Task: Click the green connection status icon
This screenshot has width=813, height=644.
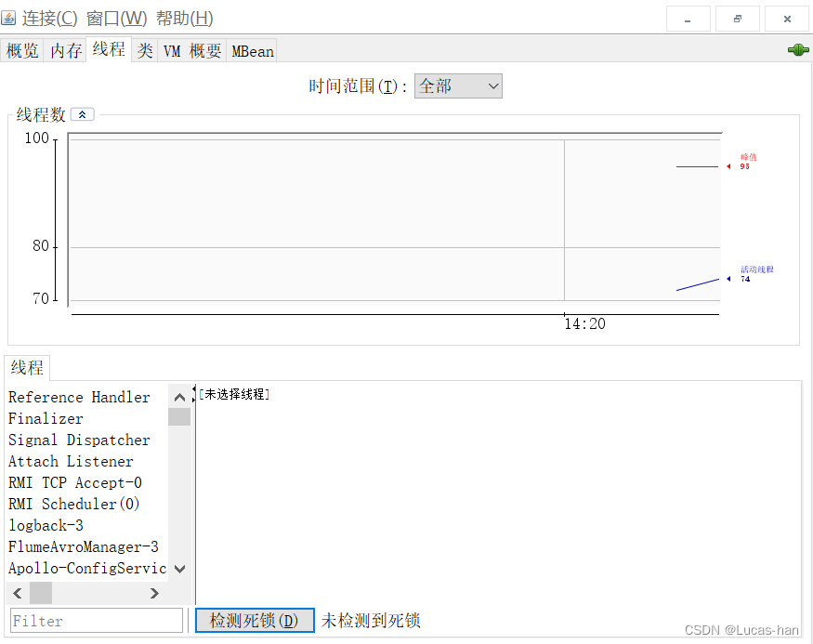Action: (x=798, y=50)
